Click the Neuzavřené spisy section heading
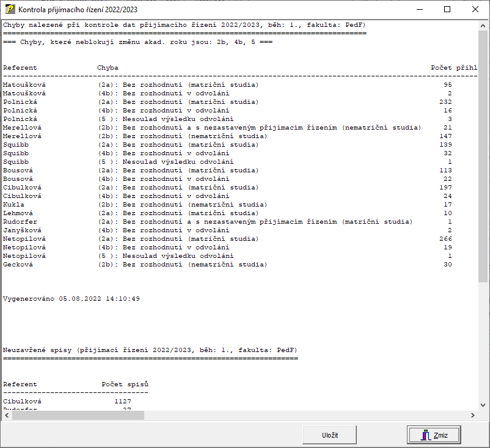The width and height of the screenshot is (490, 448). 150,350
